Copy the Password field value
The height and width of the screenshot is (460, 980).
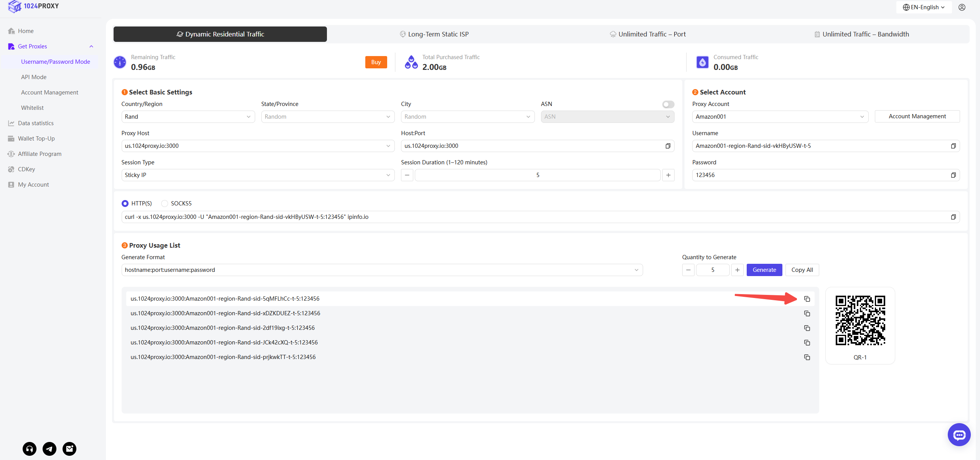953,175
